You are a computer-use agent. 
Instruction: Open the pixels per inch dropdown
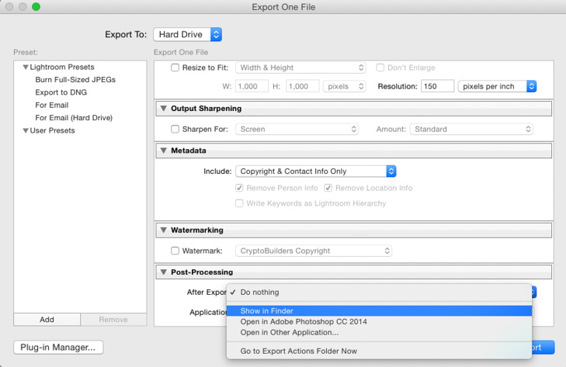[497, 87]
